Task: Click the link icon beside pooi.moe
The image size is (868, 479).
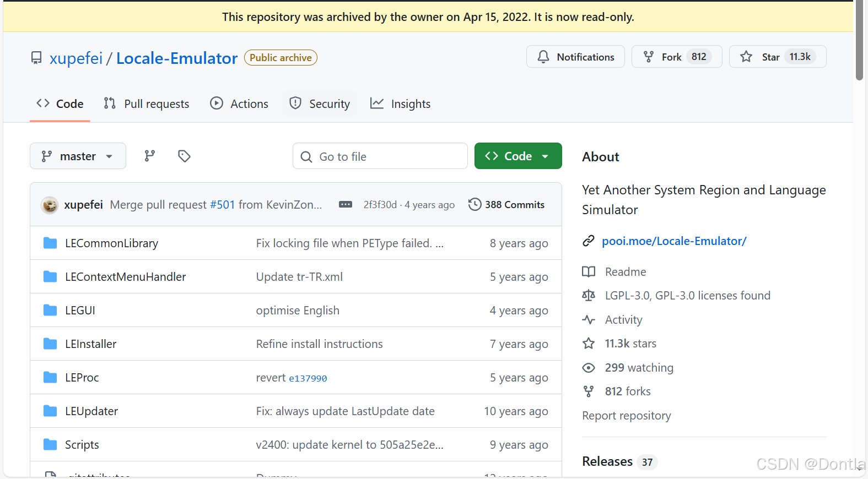Action: point(589,241)
